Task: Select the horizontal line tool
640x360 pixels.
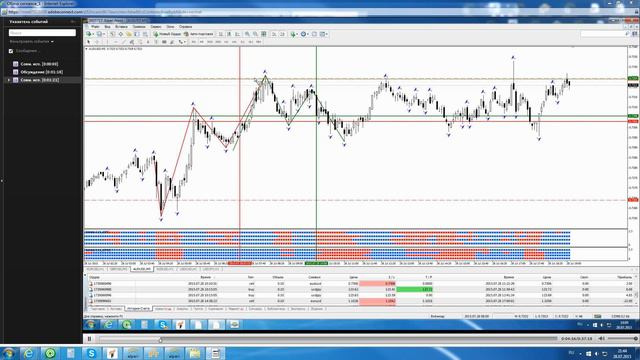Action: click(116, 42)
